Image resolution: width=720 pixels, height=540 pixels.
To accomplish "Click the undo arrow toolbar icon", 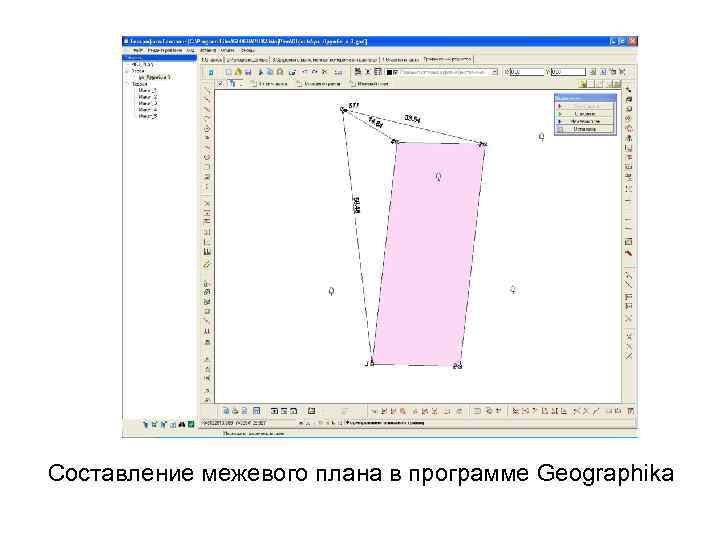I will click(x=305, y=72).
